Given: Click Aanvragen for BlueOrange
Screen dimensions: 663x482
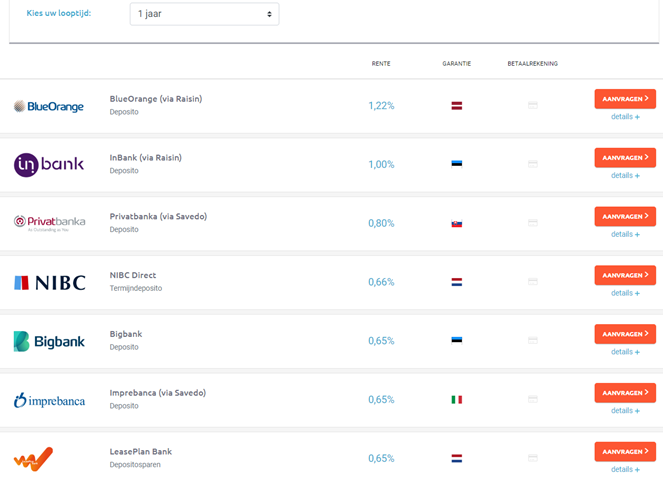Looking at the screenshot, I should 625,99.
